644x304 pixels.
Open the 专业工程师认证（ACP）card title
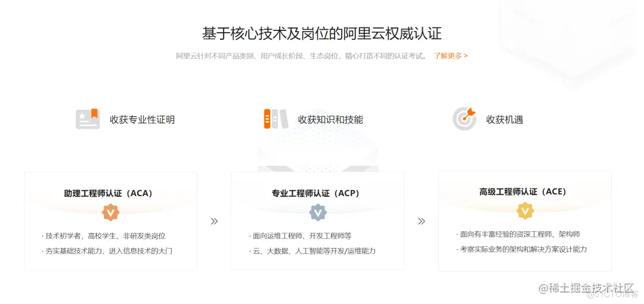315,194
